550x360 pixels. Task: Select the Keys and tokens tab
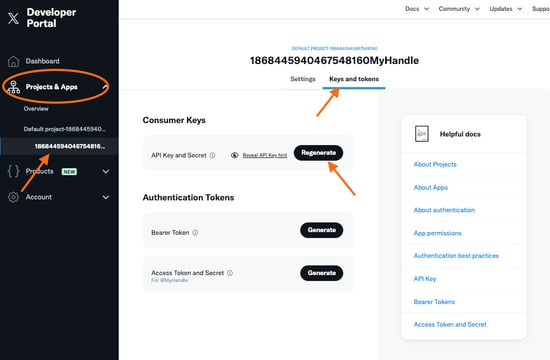(x=354, y=79)
